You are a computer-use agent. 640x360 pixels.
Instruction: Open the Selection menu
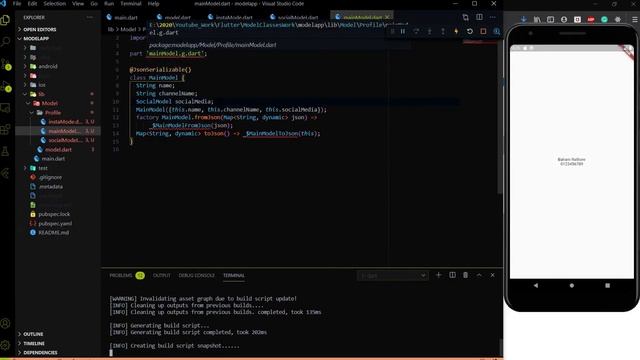click(x=54, y=4)
